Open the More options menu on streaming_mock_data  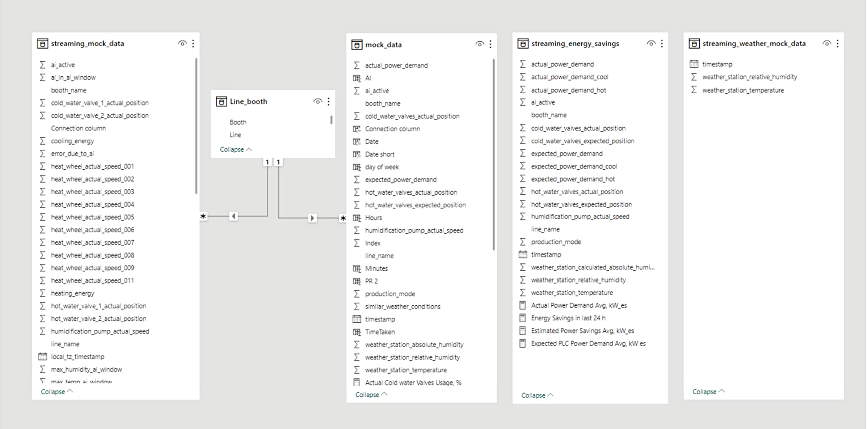[193, 43]
